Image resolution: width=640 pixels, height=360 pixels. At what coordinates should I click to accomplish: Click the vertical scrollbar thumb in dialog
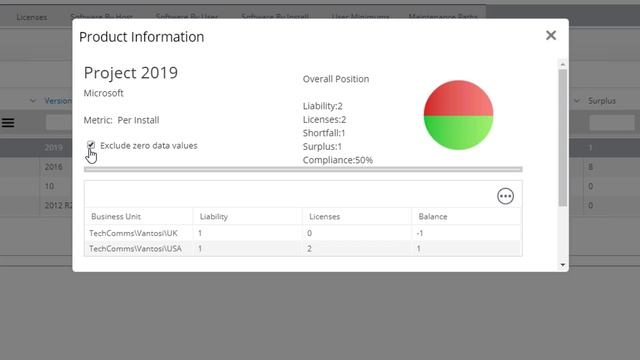[563, 138]
